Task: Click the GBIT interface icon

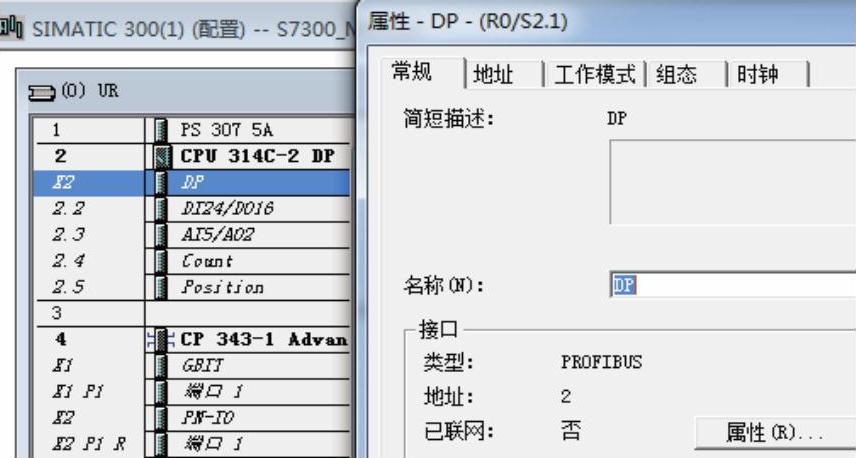Action: point(160,366)
